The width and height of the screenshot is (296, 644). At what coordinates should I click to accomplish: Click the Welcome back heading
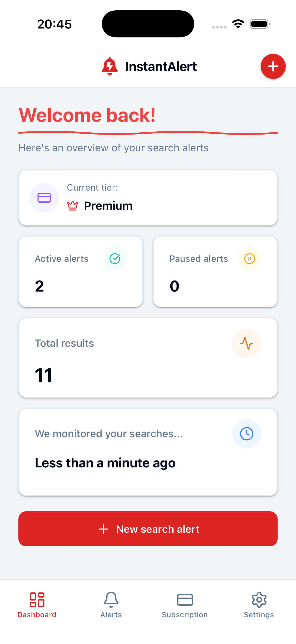pos(87,115)
